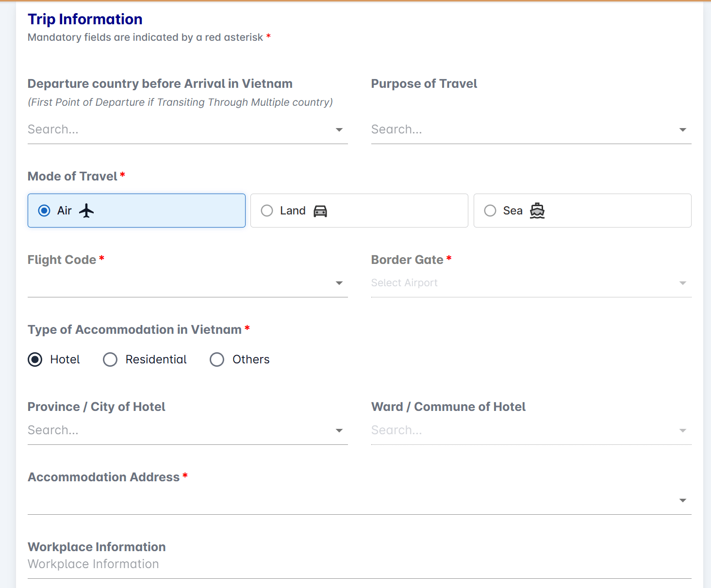Expand the Border Gate airport dropdown arrow

pyautogui.click(x=683, y=283)
